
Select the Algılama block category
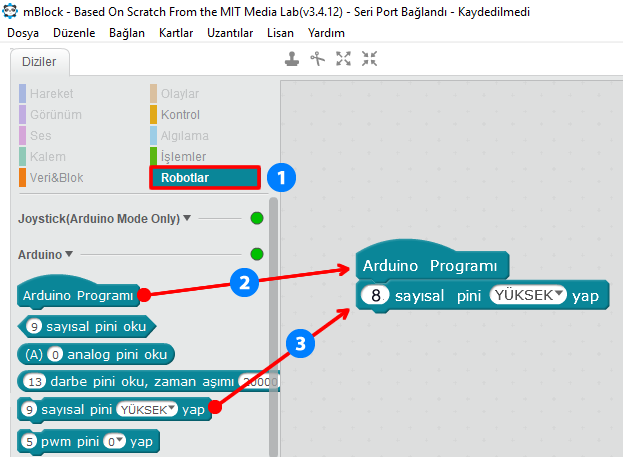point(185,136)
